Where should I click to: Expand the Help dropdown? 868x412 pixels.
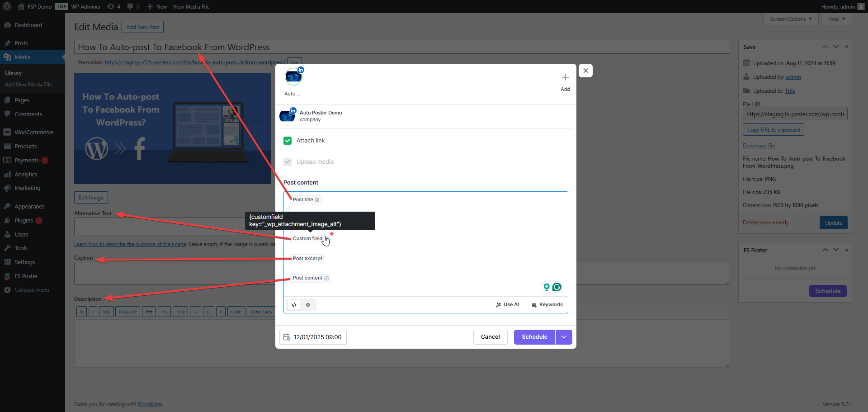point(836,19)
